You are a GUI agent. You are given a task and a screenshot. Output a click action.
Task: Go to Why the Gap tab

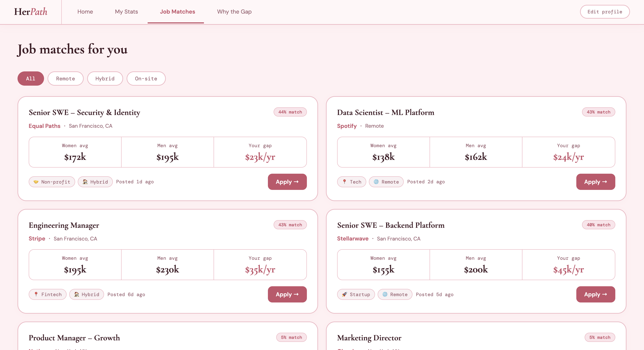point(234,12)
